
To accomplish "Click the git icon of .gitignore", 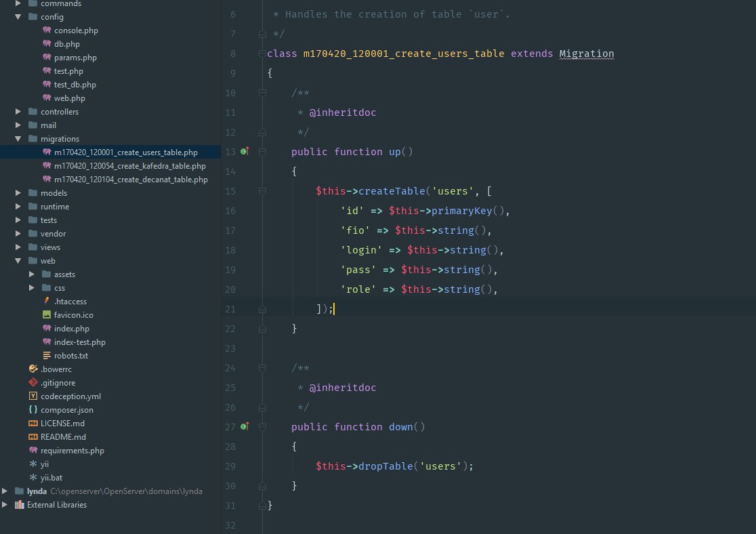I will (33, 382).
